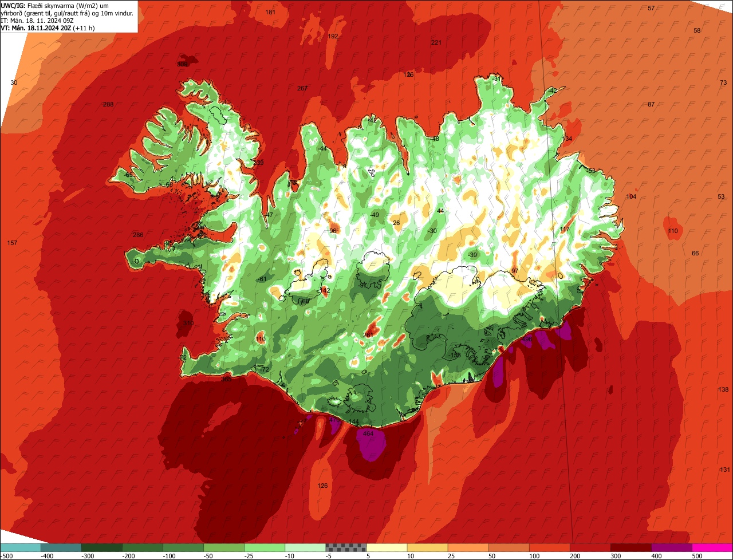Select the value 310 off the southwest coast
The height and width of the screenshot is (560, 733).
point(188,323)
